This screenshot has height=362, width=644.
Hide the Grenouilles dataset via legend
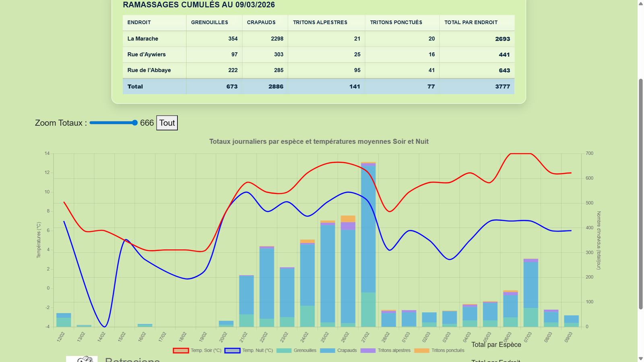coord(284,350)
